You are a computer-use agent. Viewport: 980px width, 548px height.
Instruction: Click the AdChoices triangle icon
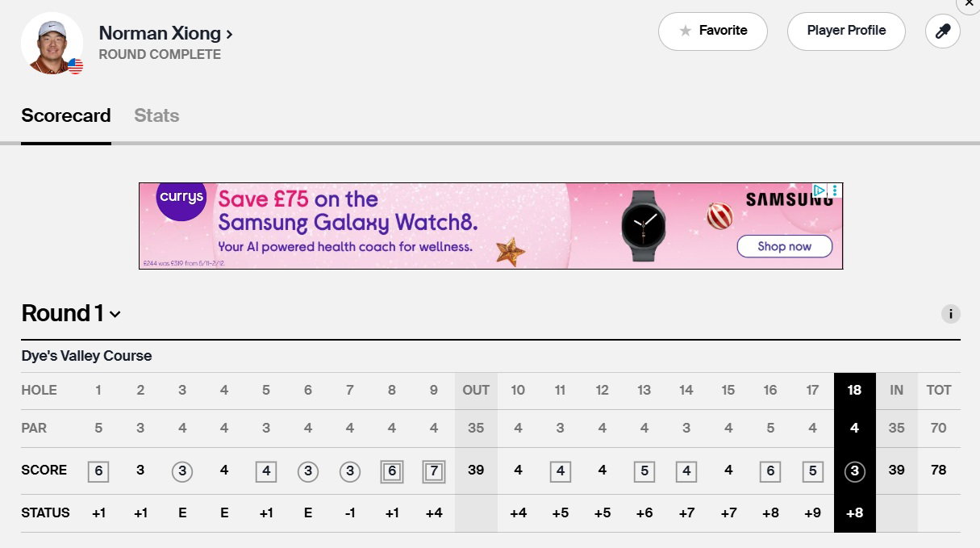pyautogui.click(x=819, y=191)
